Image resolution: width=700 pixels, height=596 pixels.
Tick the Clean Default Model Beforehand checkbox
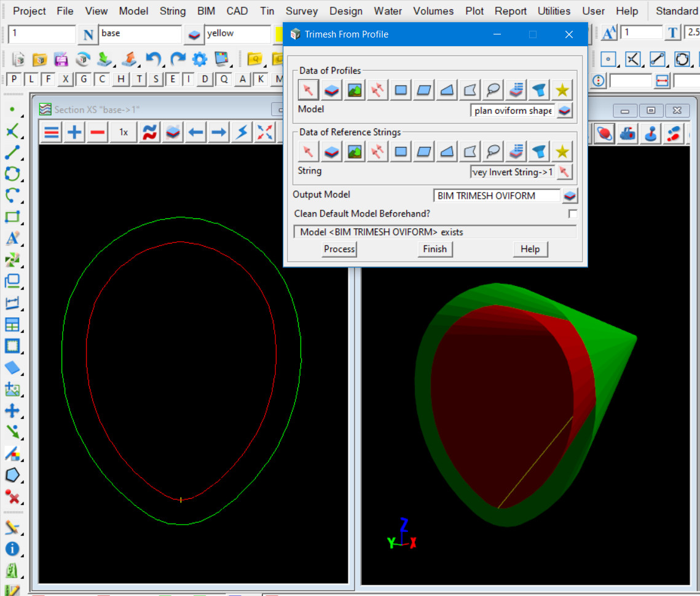[573, 214]
